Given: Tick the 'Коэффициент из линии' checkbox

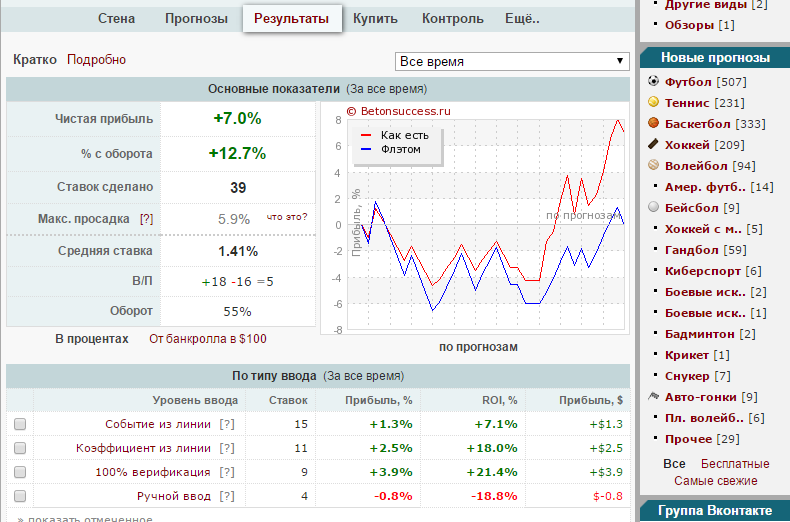Looking at the screenshot, I should [20, 448].
